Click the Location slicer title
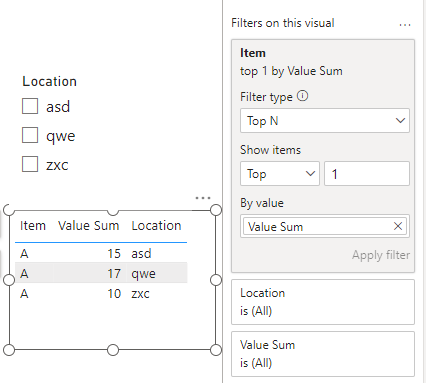 tap(49, 81)
